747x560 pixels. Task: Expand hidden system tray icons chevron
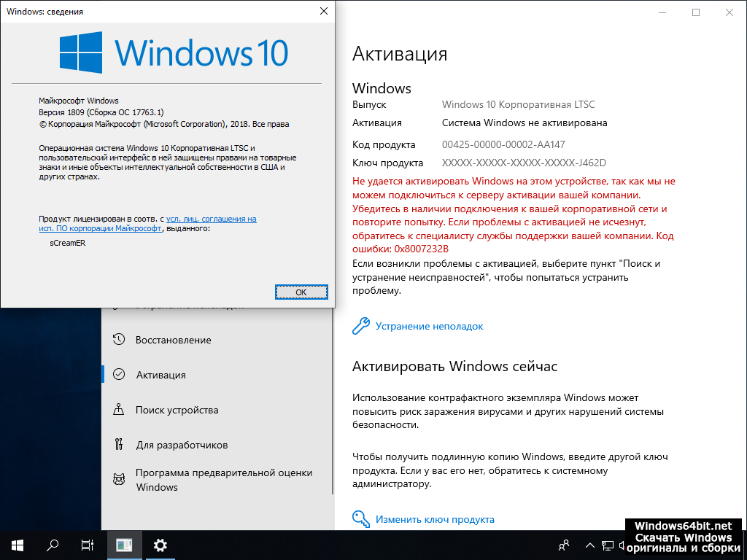[x=589, y=545]
